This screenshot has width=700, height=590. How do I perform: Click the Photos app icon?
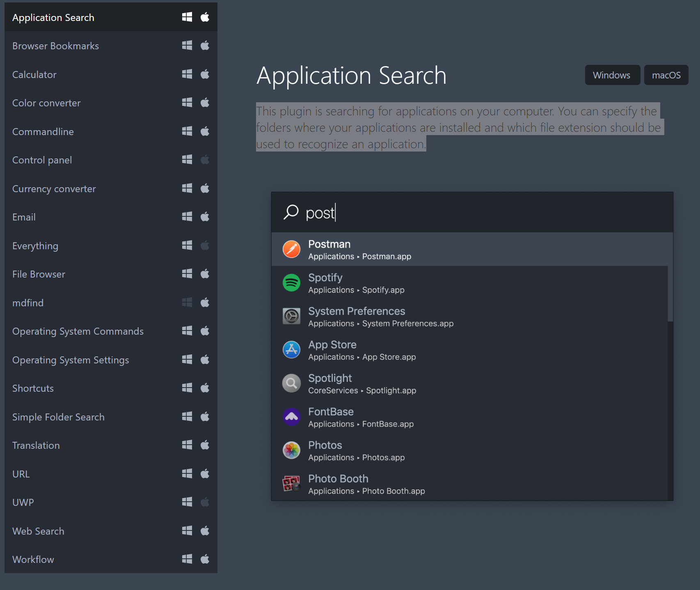(291, 450)
